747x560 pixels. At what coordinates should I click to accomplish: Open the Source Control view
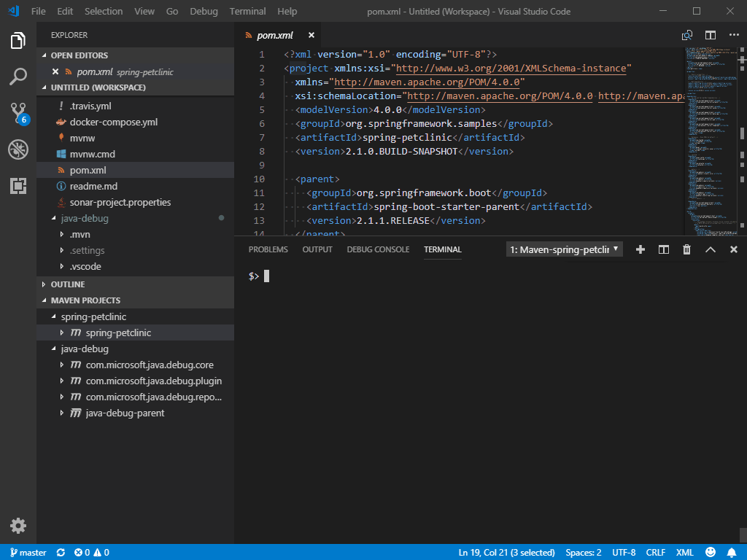pos(18,111)
